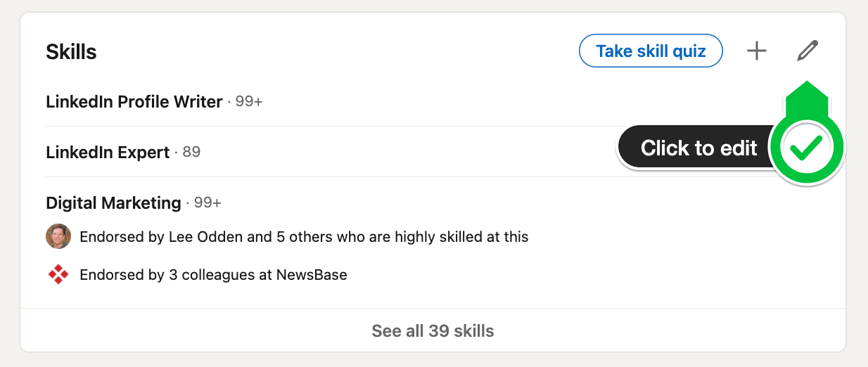View endorsements by Lee Odden and 5 others
The image size is (868, 367).
pyautogui.click(x=304, y=237)
